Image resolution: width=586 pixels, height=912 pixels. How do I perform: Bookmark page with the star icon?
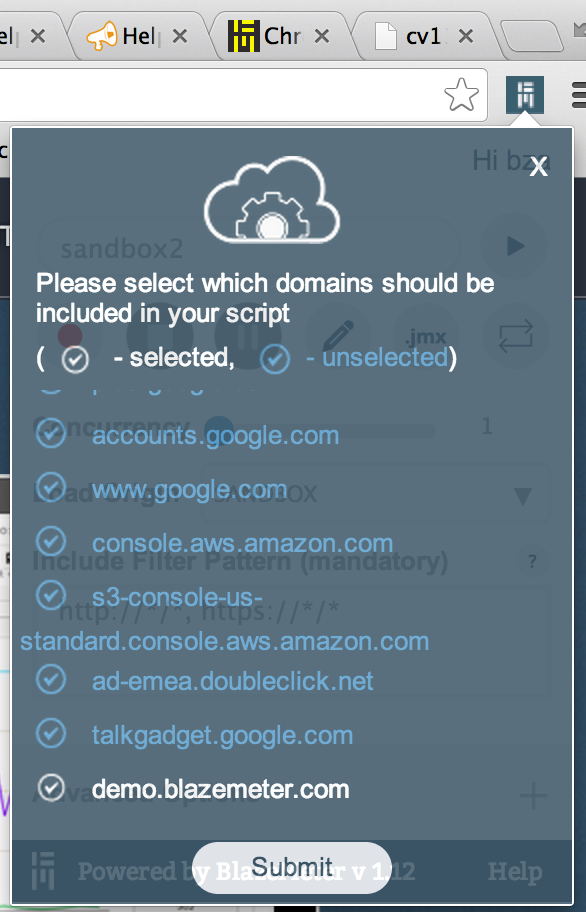(461, 95)
